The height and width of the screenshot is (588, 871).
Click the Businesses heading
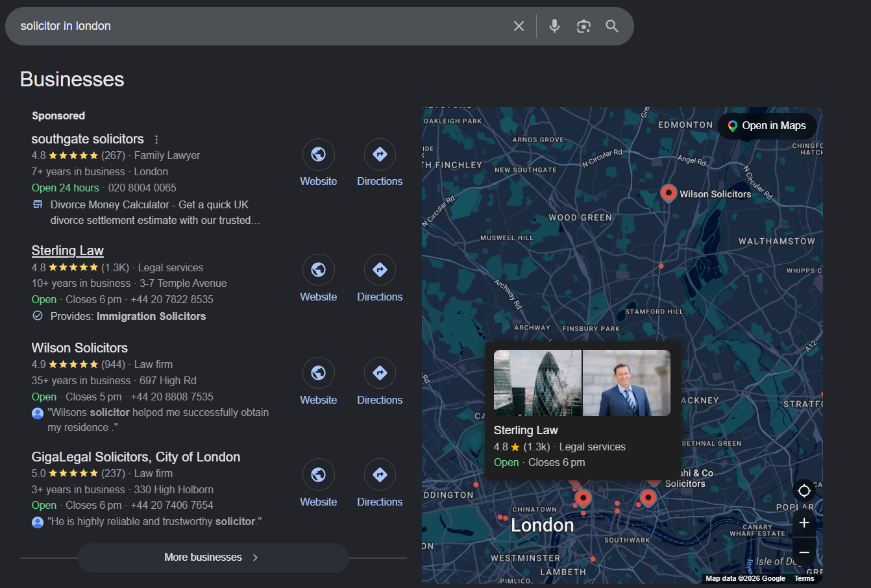point(72,79)
